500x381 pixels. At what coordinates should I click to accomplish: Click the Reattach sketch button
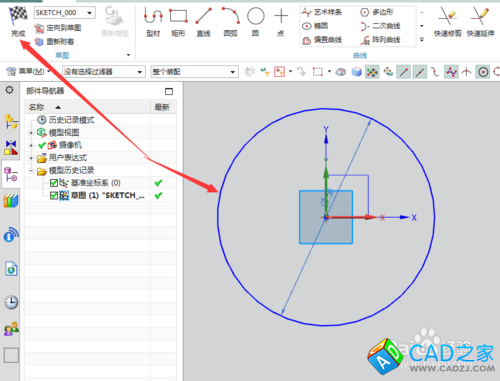click(55, 42)
